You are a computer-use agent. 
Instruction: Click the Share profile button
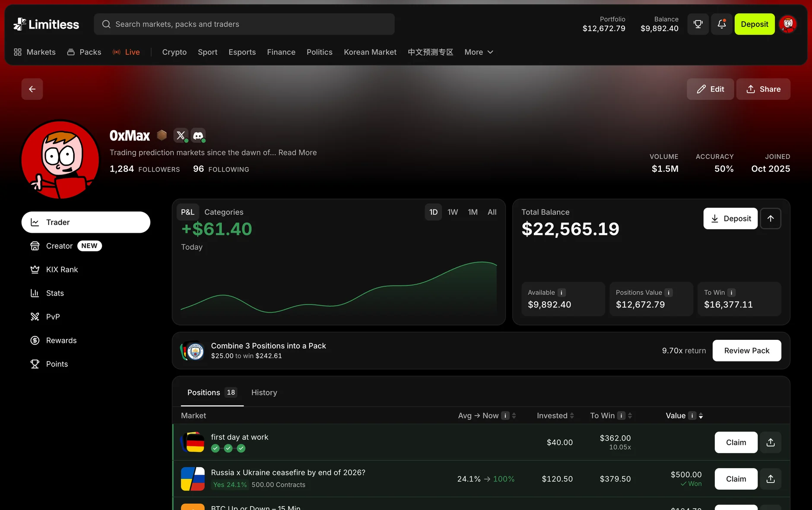[763, 89]
